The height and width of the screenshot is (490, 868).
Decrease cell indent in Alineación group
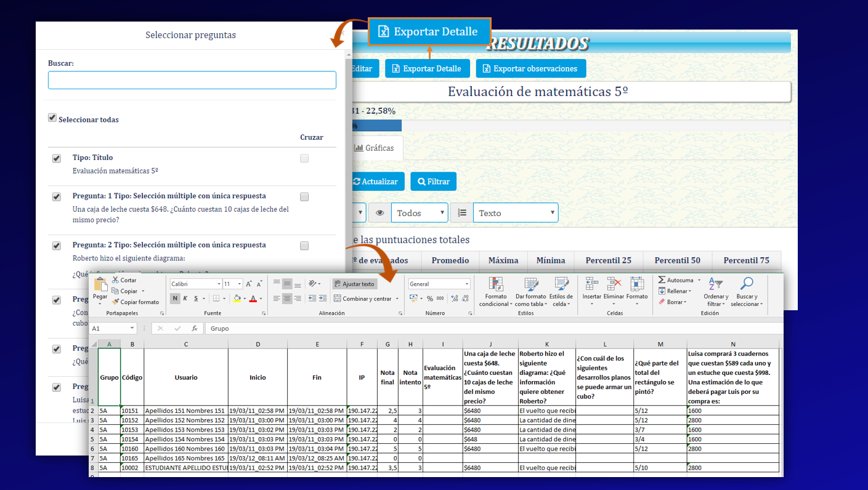[312, 299]
